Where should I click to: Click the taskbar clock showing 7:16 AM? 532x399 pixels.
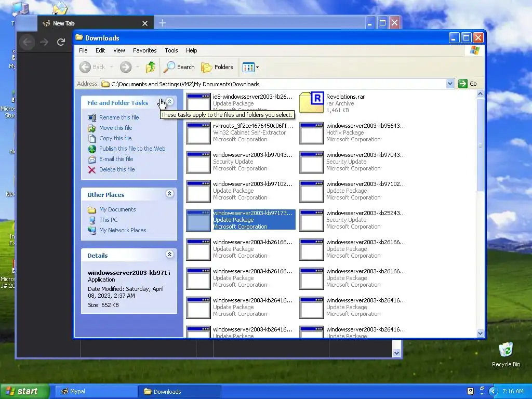513,391
